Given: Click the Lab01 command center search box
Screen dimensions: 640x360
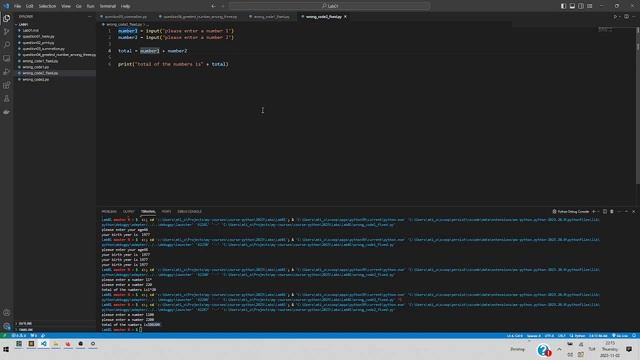Looking at the screenshot, I should tap(330, 6).
